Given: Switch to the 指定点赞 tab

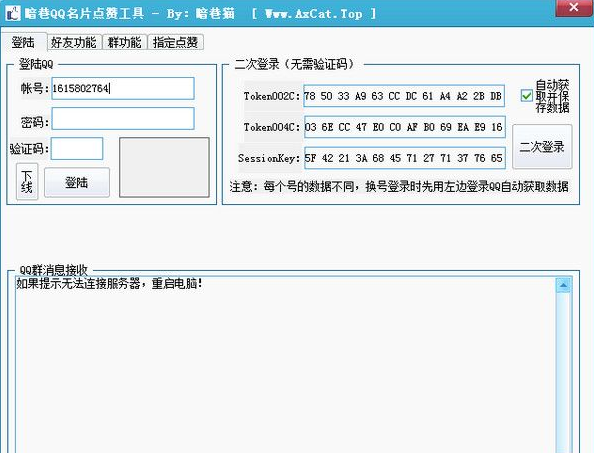Looking at the screenshot, I should point(175,42).
